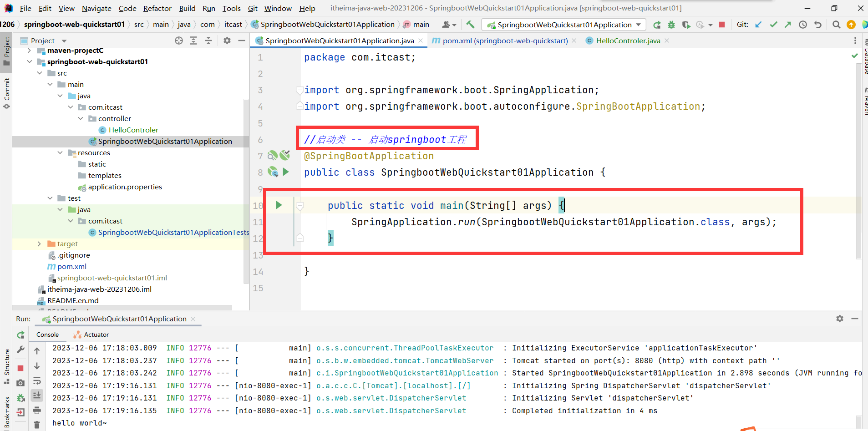
Task: Open the Bookmarks tool window
Action: coord(6,412)
